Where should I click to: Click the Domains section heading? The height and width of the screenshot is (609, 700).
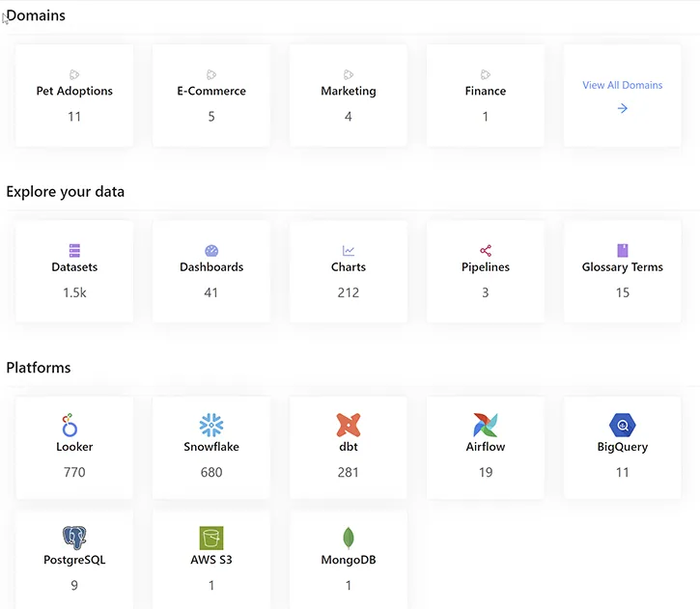[x=36, y=15]
